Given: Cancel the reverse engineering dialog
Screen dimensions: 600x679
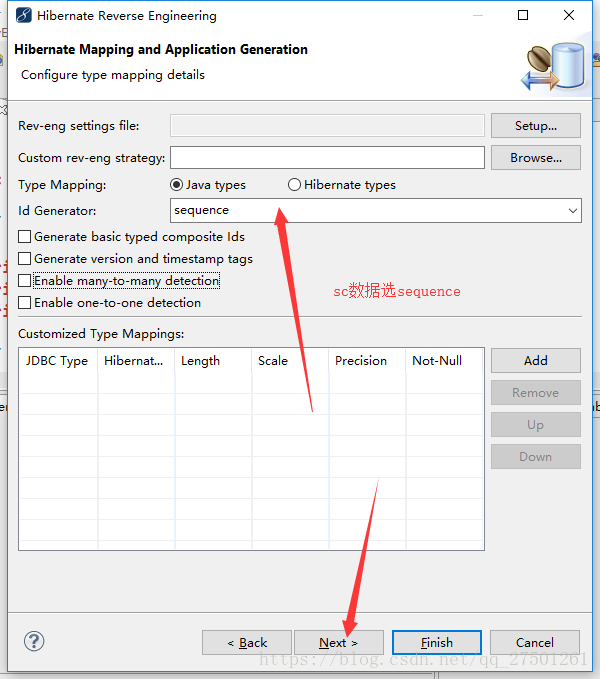Looking at the screenshot, I should (535, 643).
